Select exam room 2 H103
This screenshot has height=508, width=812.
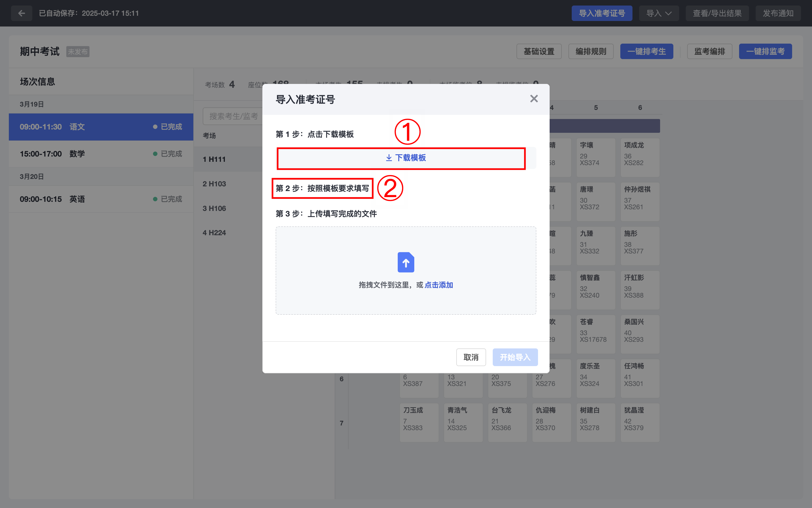click(228, 184)
